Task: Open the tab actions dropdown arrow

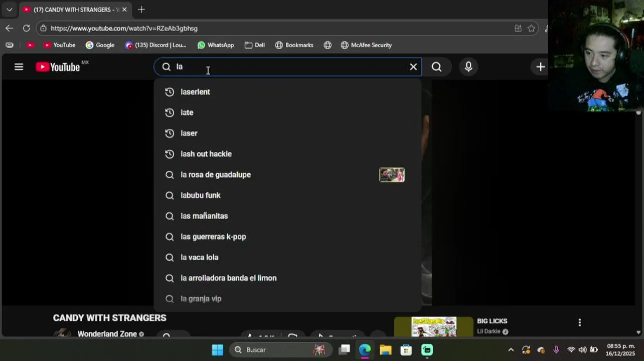Action: point(9,10)
